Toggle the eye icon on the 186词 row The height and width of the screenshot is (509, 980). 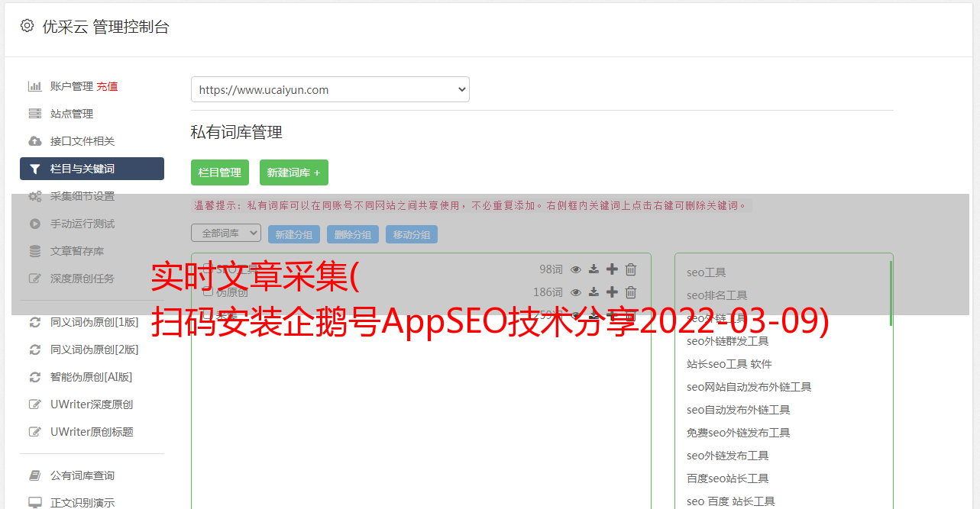577,292
